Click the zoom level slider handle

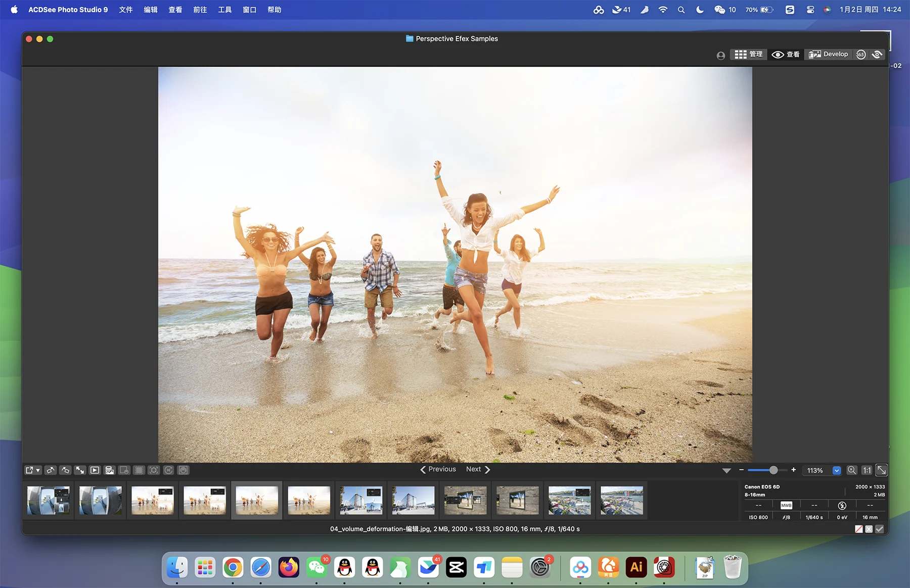point(773,470)
